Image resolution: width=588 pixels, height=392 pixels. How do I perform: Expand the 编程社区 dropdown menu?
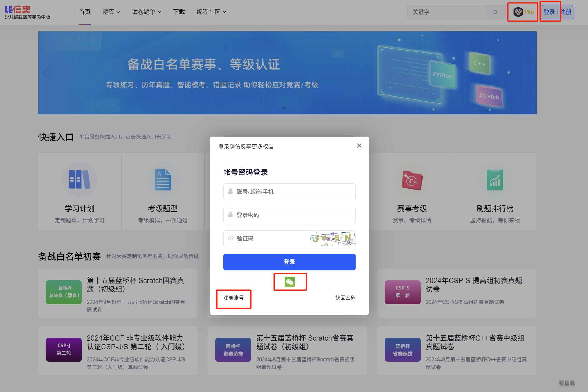[211, 12]
